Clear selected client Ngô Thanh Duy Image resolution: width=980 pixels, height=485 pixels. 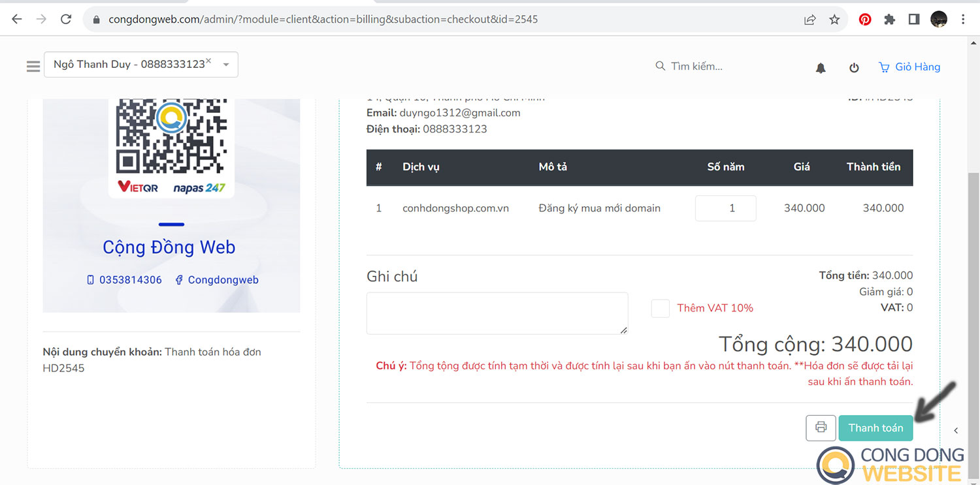pos(208,61)
